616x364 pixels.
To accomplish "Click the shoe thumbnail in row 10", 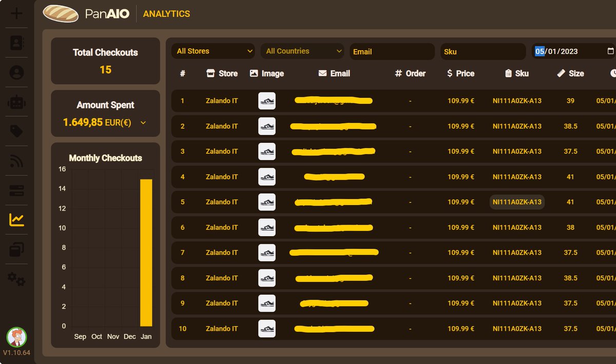I will (267, 329).
